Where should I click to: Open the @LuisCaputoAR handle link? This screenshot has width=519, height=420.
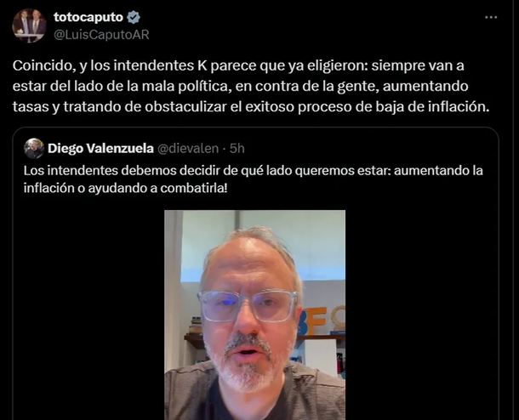pyautogui.click(x=101, y=35)
